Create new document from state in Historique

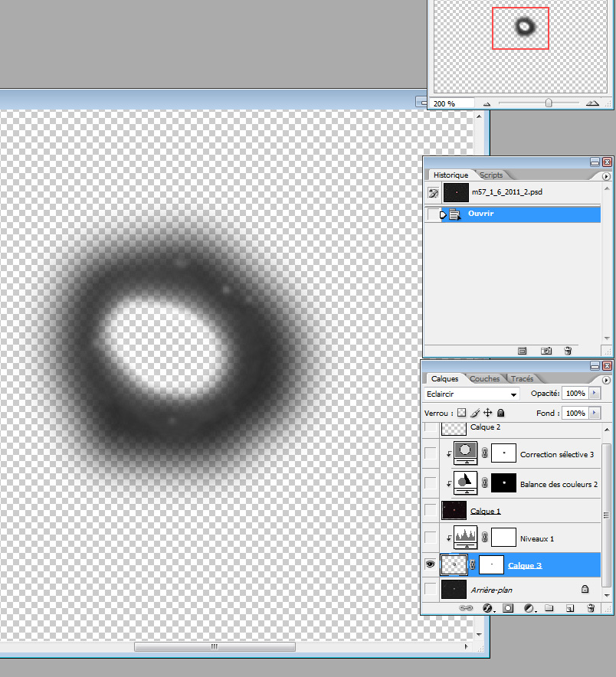tap(523, 351)
